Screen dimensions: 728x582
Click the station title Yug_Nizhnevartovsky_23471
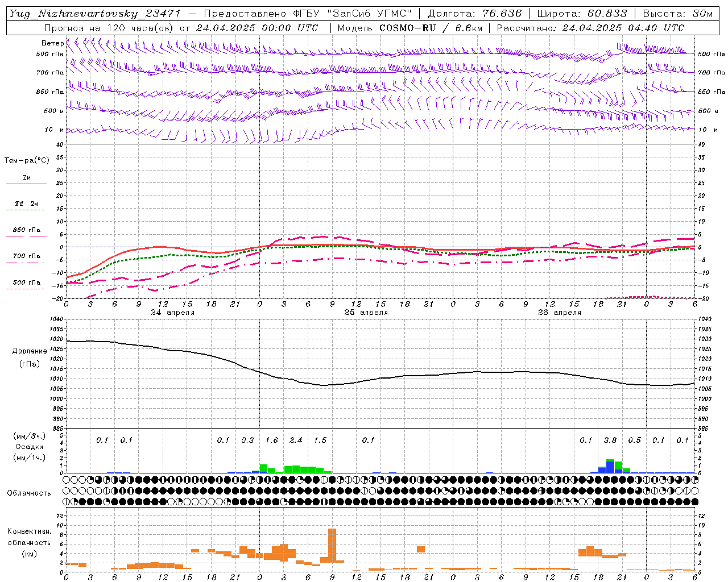95,14
